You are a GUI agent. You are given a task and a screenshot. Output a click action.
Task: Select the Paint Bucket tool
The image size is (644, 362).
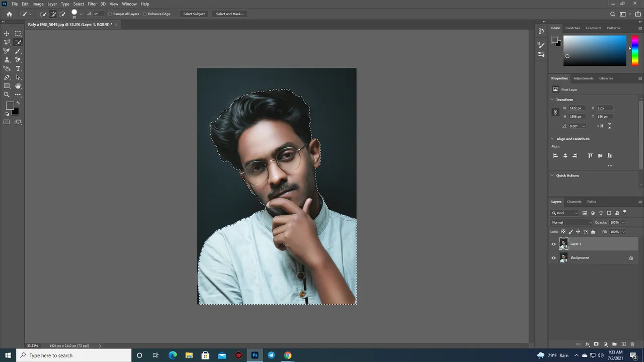[7, 68]
